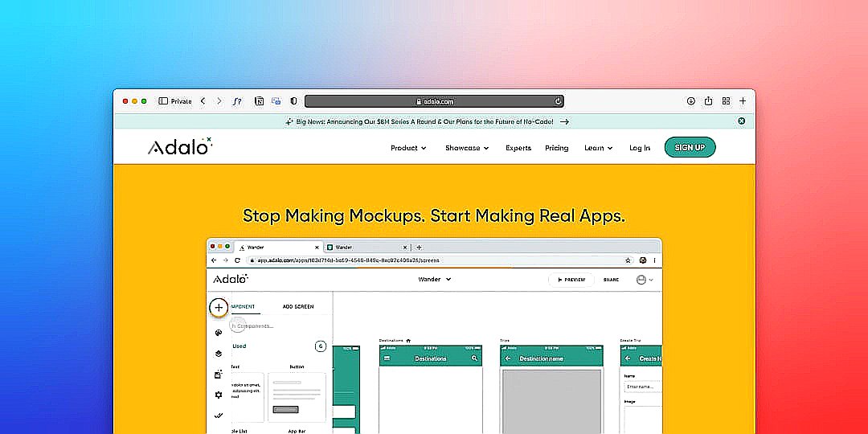
Task: Open the tab overview grid icon
Action: tap(726, 101)
